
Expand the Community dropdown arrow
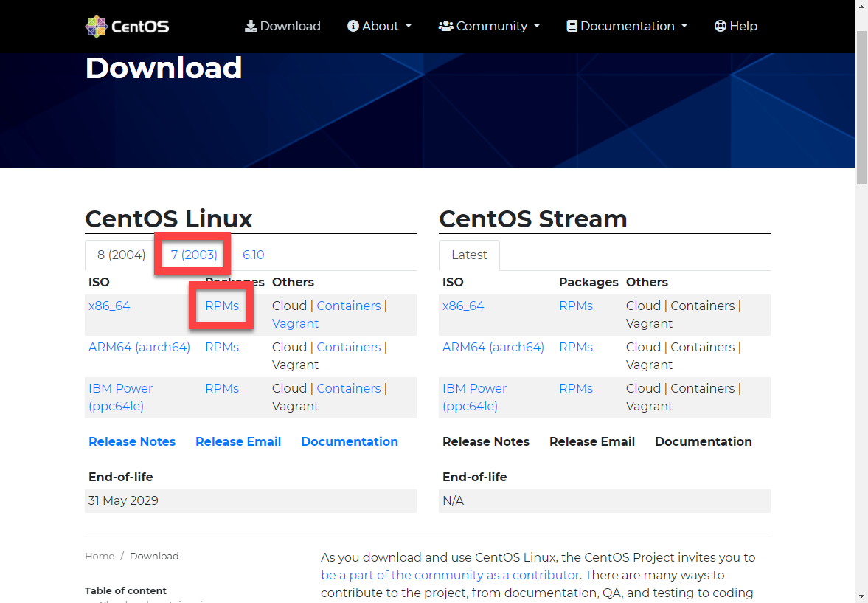coord(536,26)
